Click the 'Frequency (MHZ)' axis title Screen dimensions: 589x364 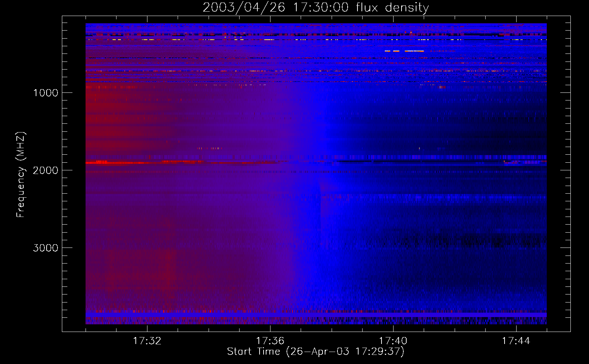click(x=21, y=174)
